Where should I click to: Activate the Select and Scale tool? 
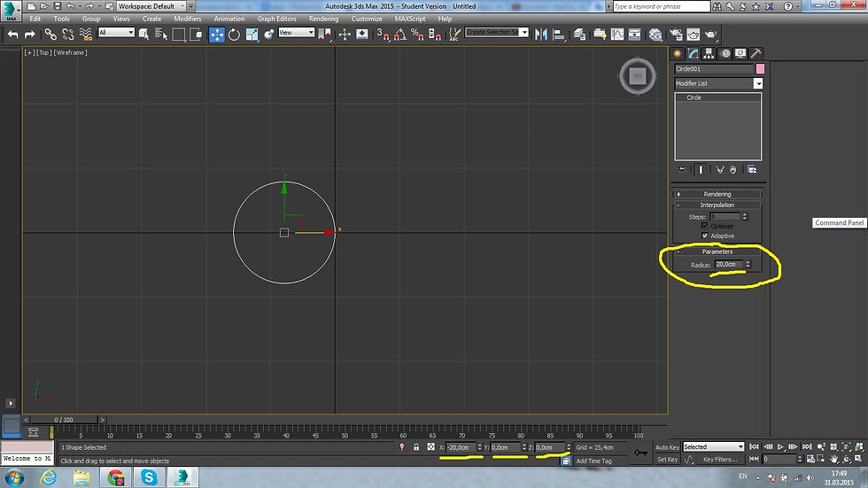(252, 35)
